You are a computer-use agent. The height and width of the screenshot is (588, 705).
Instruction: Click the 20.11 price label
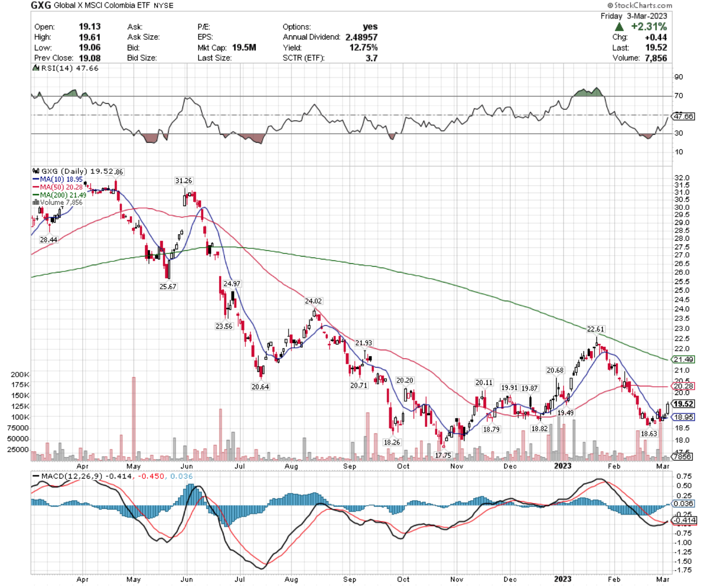484,383
